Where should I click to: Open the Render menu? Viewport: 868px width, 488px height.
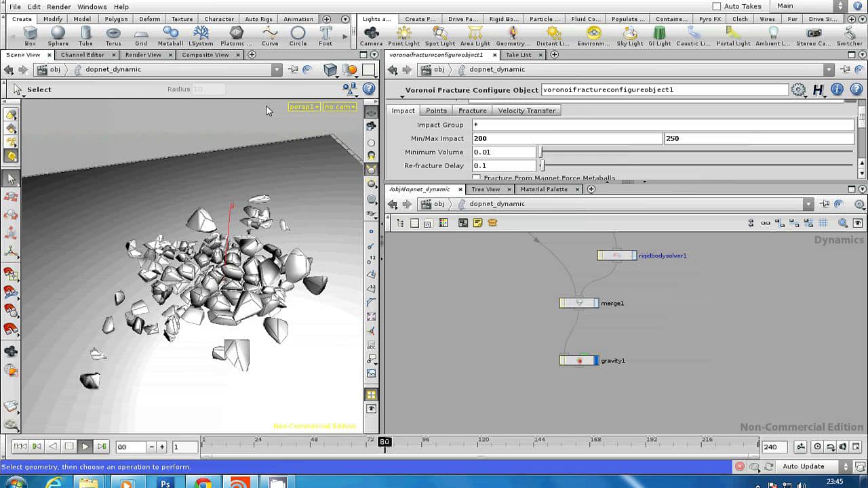pos(59,6)
